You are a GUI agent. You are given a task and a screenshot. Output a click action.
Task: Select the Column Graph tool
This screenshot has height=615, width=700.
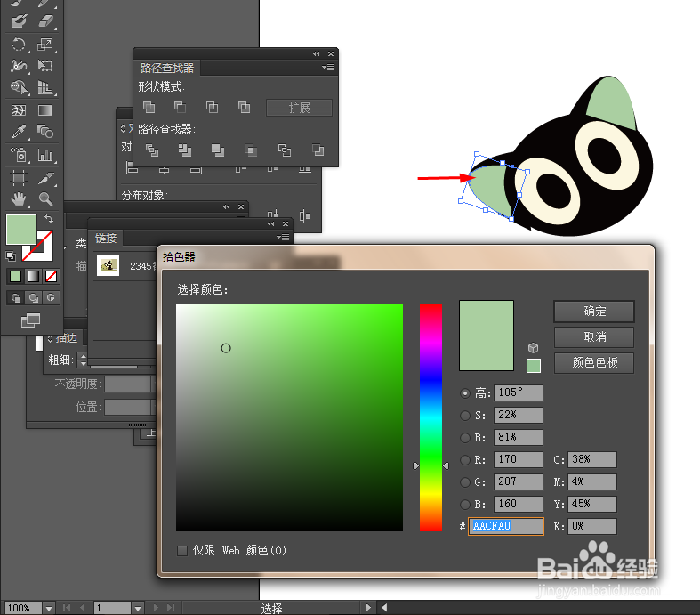click(x=45, y=155)
